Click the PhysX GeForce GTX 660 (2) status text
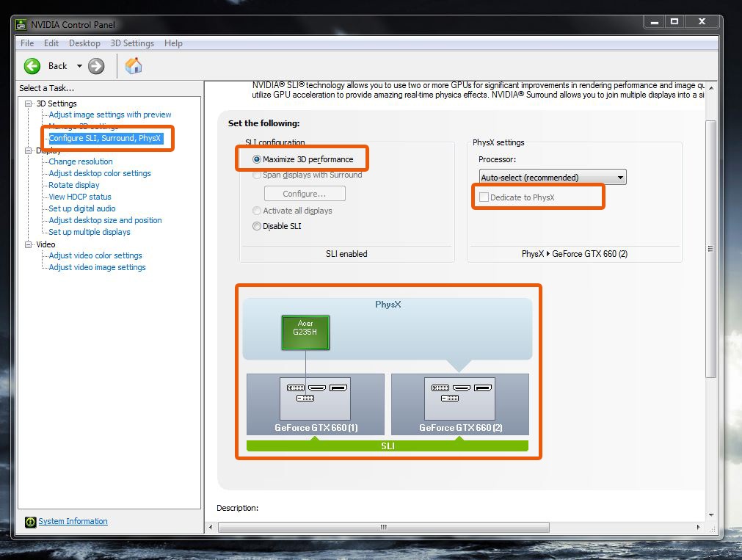Viewport: 742px width, 560px height. (575, 254)
